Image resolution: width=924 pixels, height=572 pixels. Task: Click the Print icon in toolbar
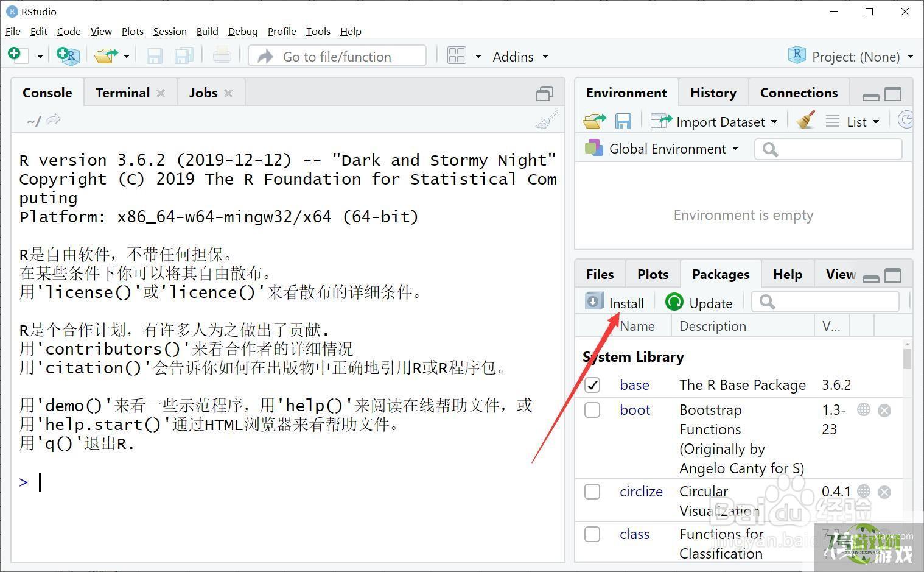click(222, 56)
